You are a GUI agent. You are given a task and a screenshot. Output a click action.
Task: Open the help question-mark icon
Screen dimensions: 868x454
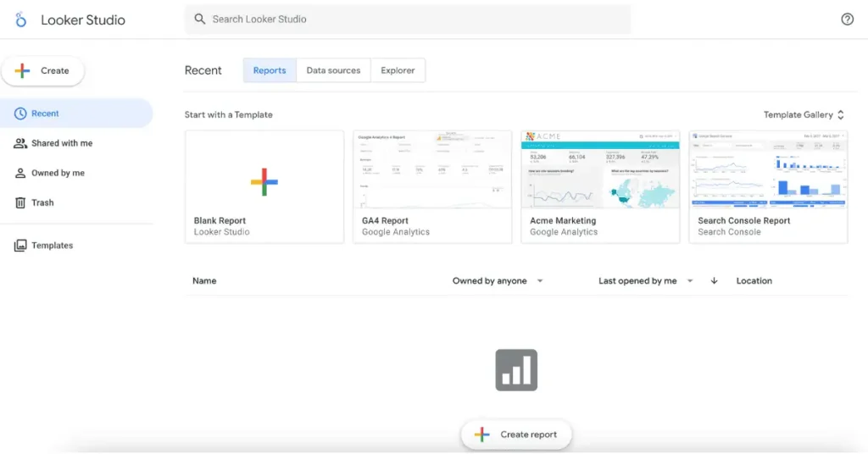click(847, 19)
